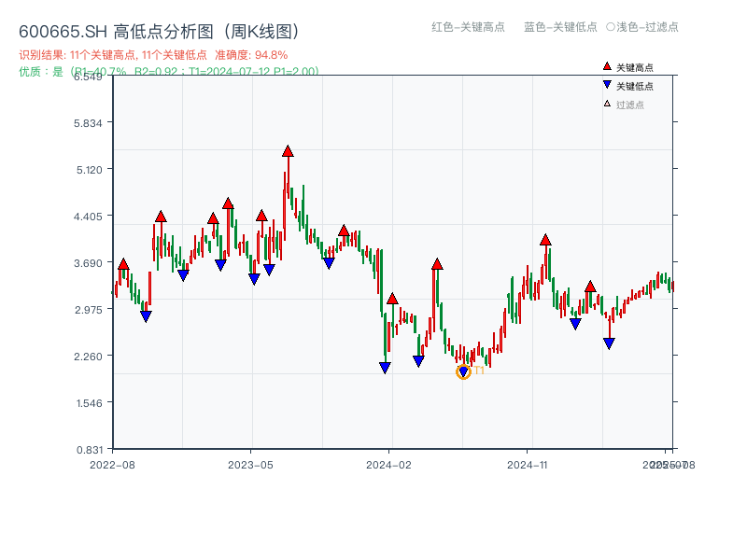The image size is (747, 560).
Task: Click the red 关键高点 triangle icon in legend
Action: point(605,65)
